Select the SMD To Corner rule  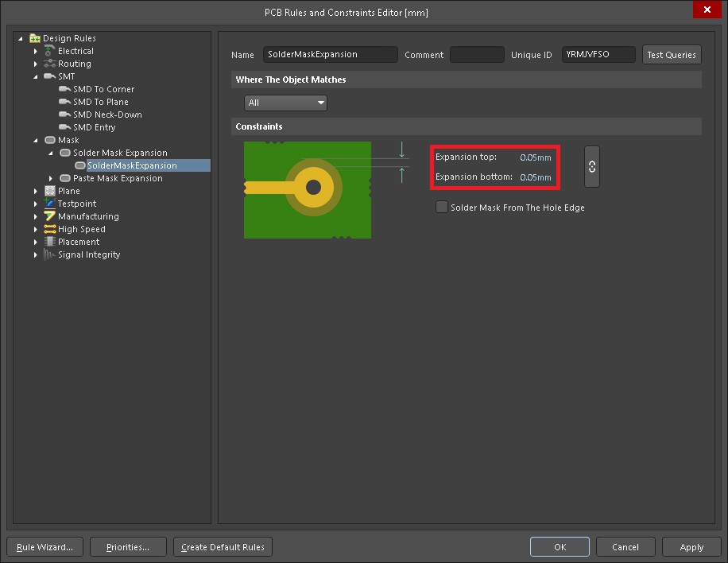103,89
